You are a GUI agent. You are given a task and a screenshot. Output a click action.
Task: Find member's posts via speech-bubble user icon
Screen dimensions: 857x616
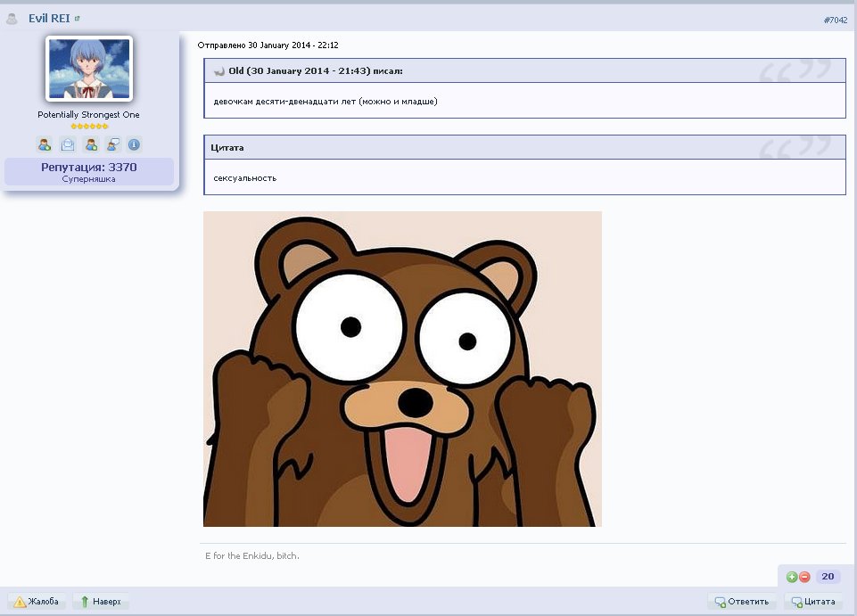[x=113, y=144]
